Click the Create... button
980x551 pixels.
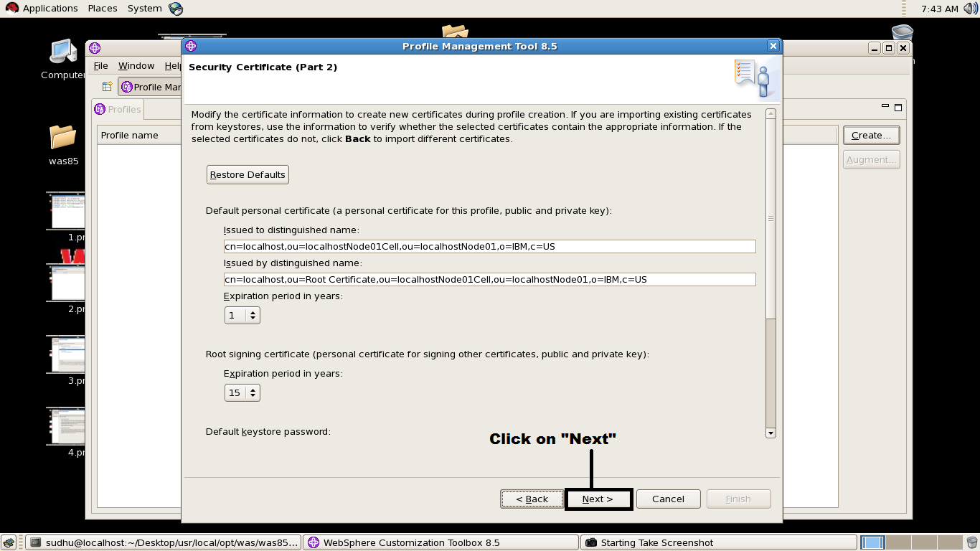870,135
